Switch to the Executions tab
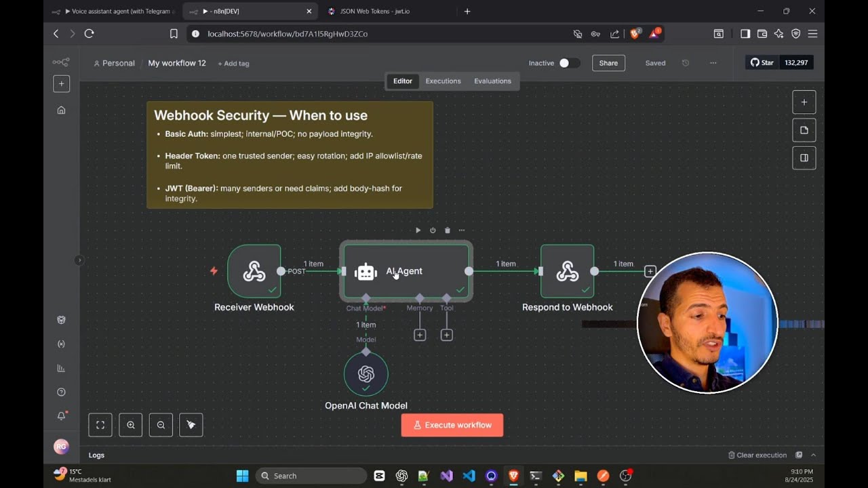This screenshot has height=488, width=868. pos(443,81)
